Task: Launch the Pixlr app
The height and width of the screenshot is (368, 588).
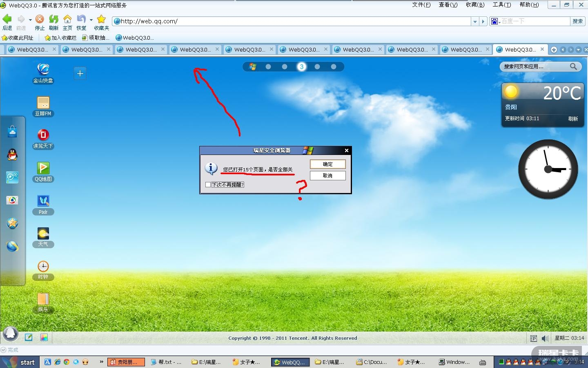Action: coord(43,204)
